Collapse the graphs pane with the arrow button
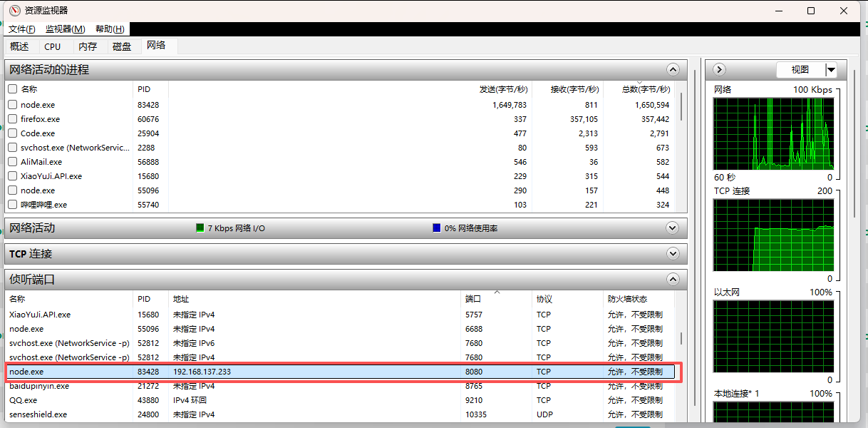 (719, 69)
